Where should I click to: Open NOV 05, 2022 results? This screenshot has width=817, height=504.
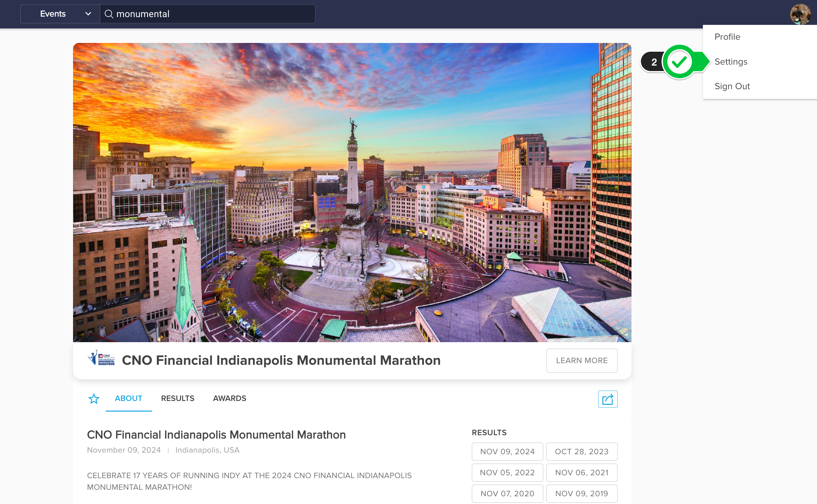click(x=507, y=473)
